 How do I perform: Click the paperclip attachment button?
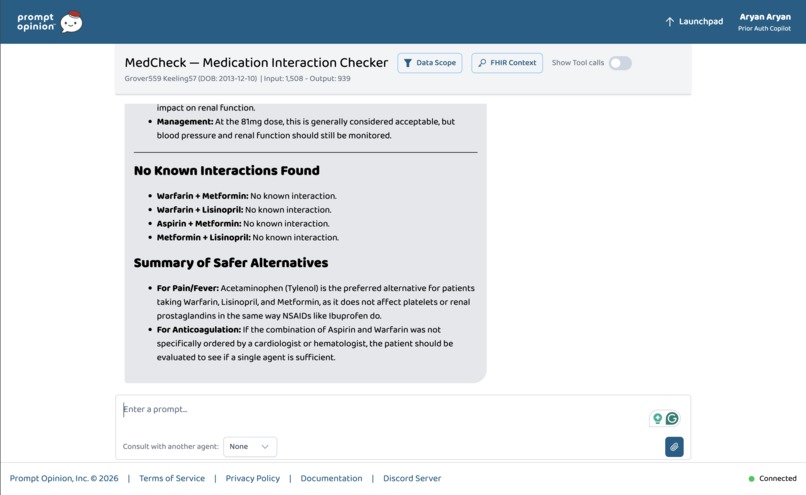click(674, 447)
